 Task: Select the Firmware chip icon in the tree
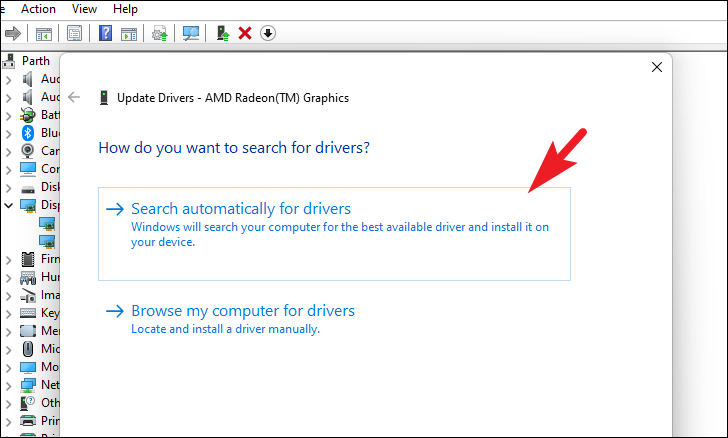[28, 259]
